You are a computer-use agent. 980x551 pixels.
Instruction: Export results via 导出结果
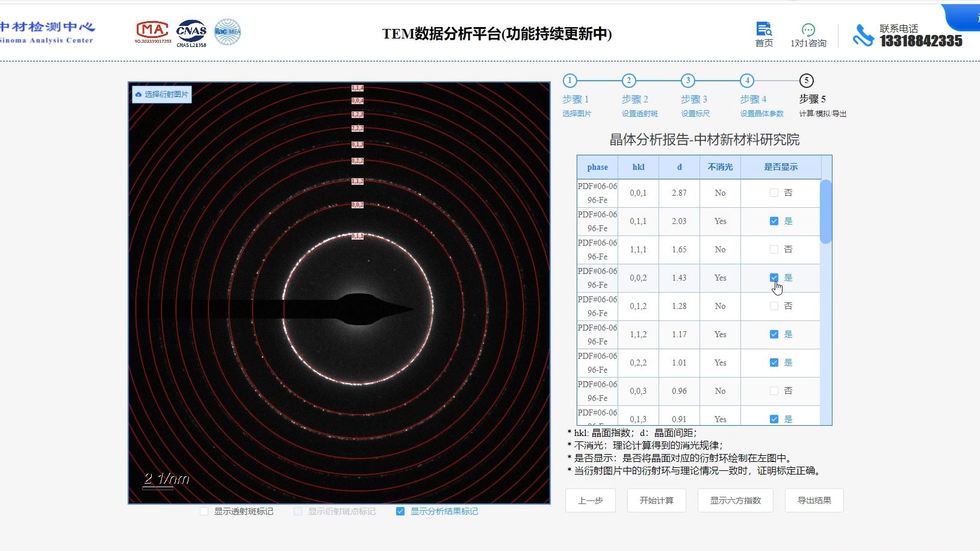(x=814, y=500)
